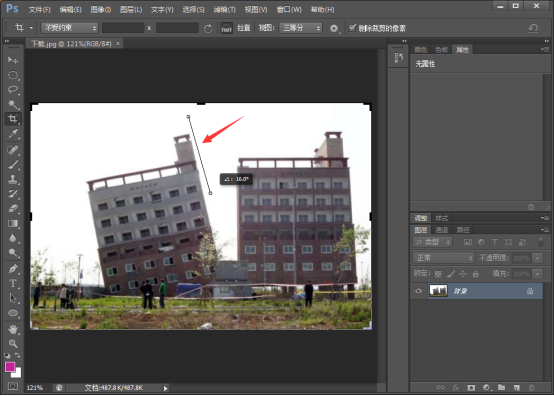Reset default foreground and background colors
The image size is (554, 396).
click(7, 355)
